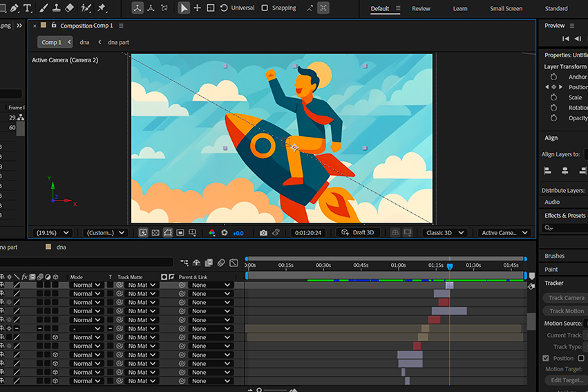Open the magnification 19.1% dropdown

click(x=55, y=233)
